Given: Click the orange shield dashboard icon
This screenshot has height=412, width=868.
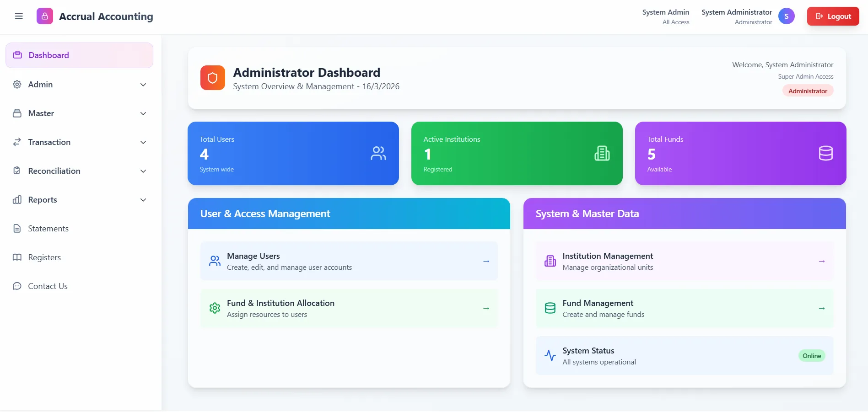Looking at the screenshot, I should pyautogui.click(x=212, y=78).
